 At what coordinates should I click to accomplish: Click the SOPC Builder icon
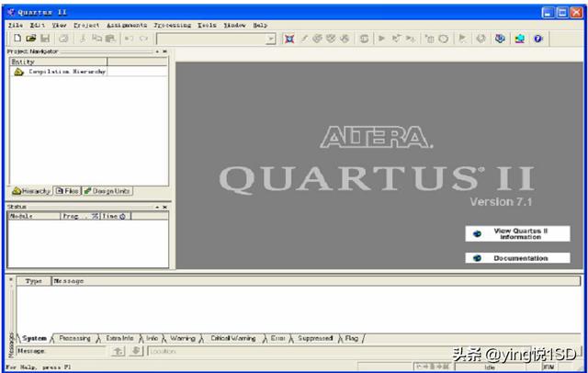[x=519, y=39]
